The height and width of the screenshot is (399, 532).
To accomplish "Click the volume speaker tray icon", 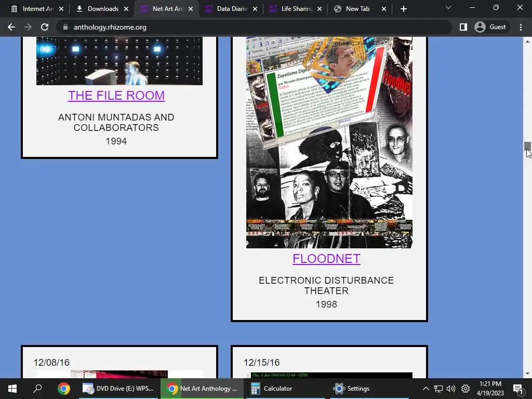I will coord(451,389).
